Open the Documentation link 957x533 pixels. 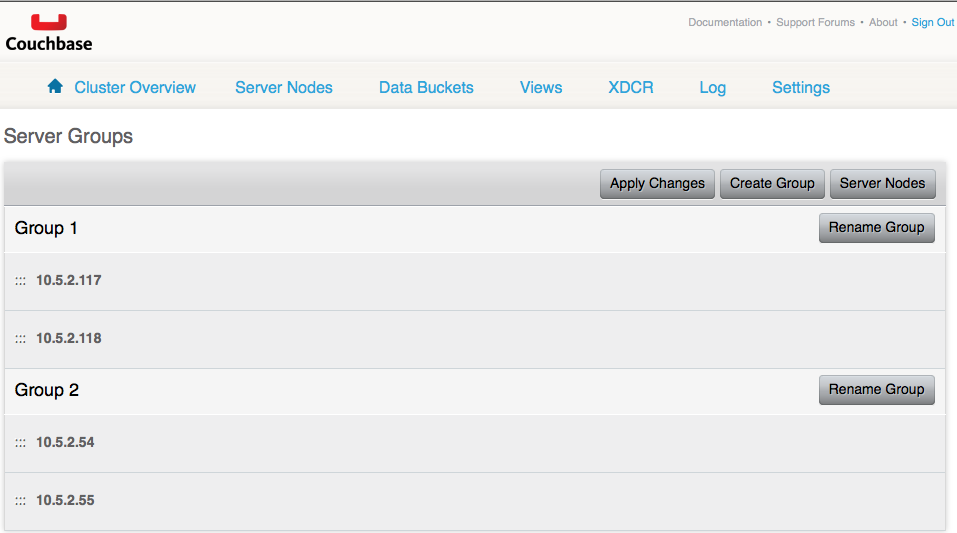click(x=725, y=22)
